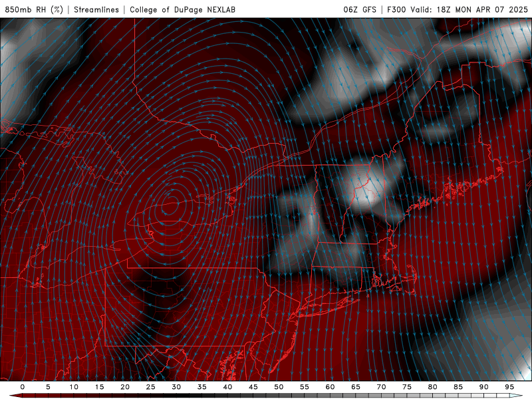The width and height of the screenshot is (532, 399).
Task: Click the "15" label on the RH color scale
Action: [99, 387]
